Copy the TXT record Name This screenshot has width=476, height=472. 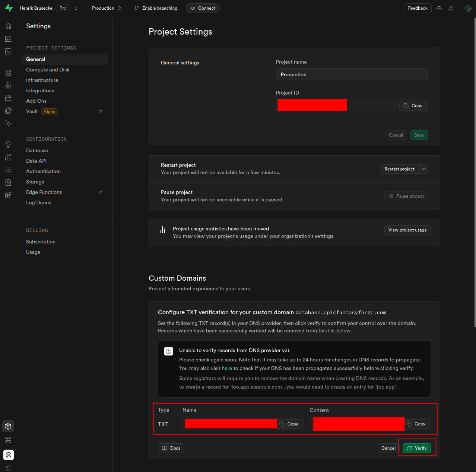[289, 424]
